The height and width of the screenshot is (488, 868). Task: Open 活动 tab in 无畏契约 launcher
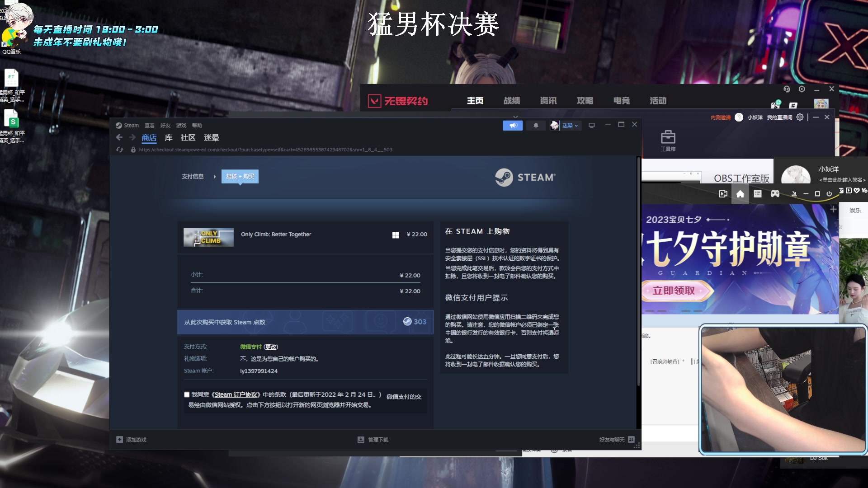658,100
